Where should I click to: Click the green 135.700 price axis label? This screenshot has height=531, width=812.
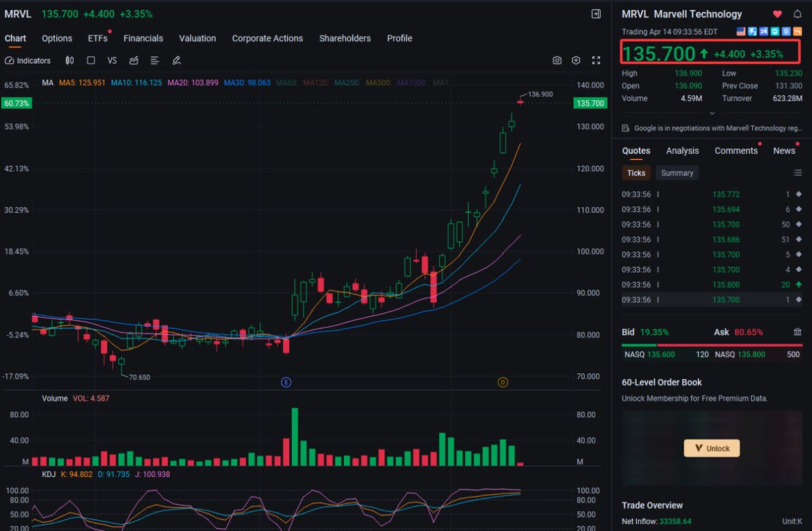coord(589,103)
